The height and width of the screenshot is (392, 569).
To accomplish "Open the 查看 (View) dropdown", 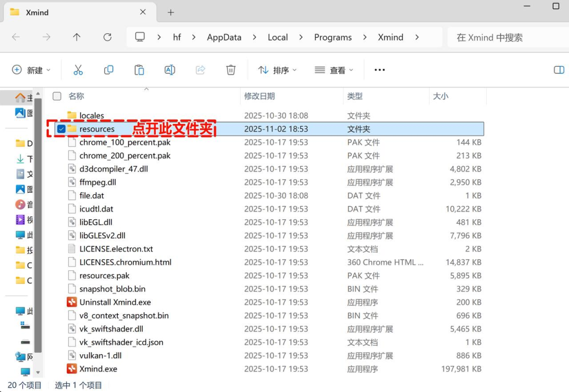I will point(334,69).
